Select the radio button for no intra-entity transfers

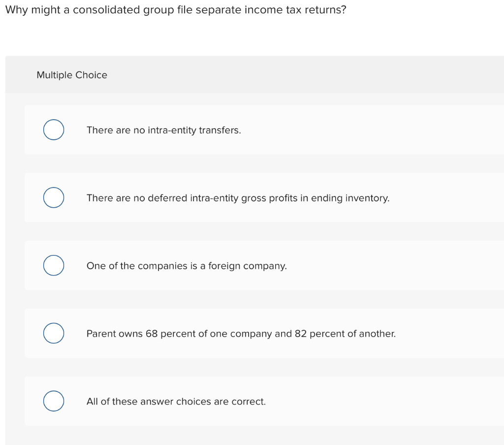[54, 129]
